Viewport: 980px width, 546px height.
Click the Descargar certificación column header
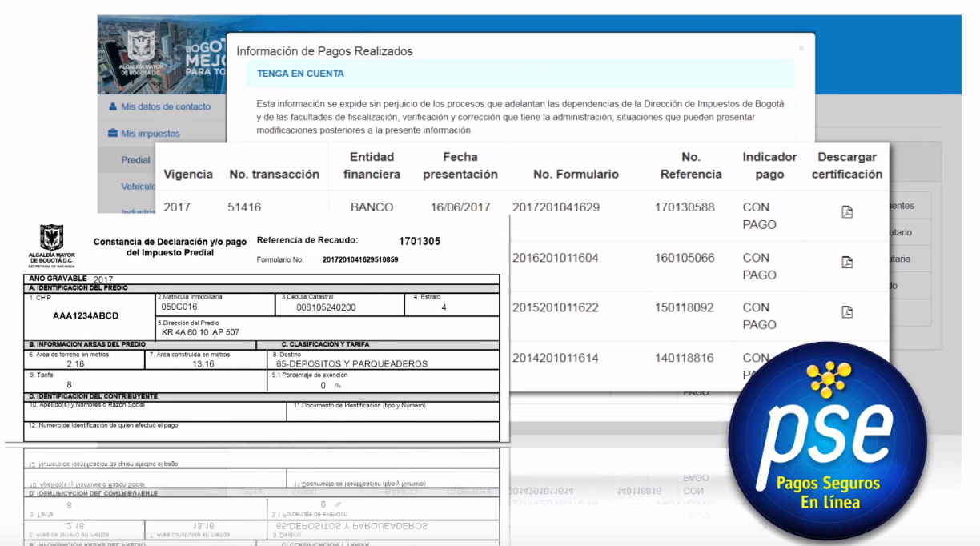(x=847, y=166)
